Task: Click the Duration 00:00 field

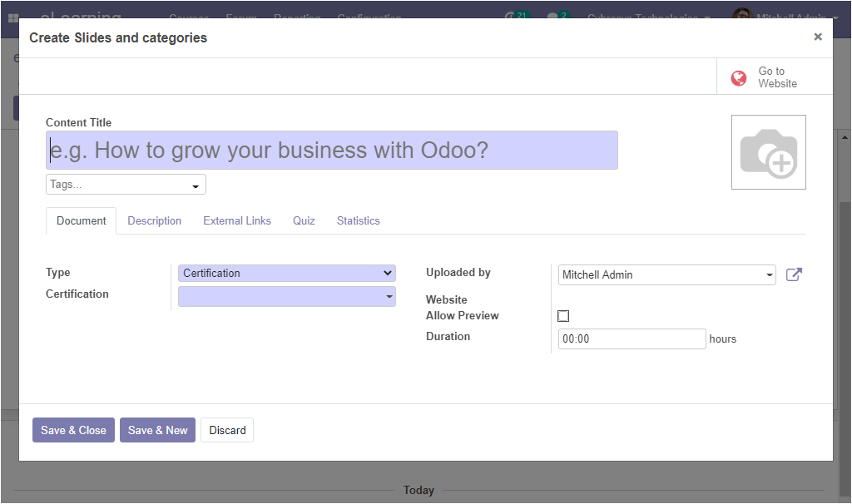Action: click(x=632, y=338)
